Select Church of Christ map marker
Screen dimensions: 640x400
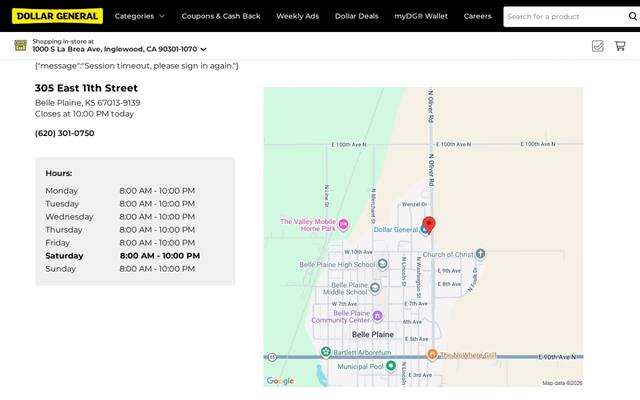(x=480, y=254)
